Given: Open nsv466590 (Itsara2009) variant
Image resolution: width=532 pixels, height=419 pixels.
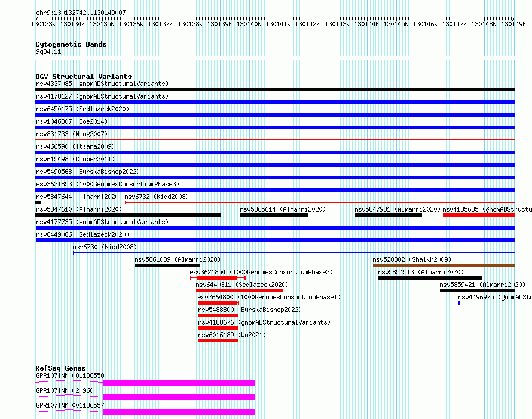Looking at the screenshot, I should (x=75, y=146).
